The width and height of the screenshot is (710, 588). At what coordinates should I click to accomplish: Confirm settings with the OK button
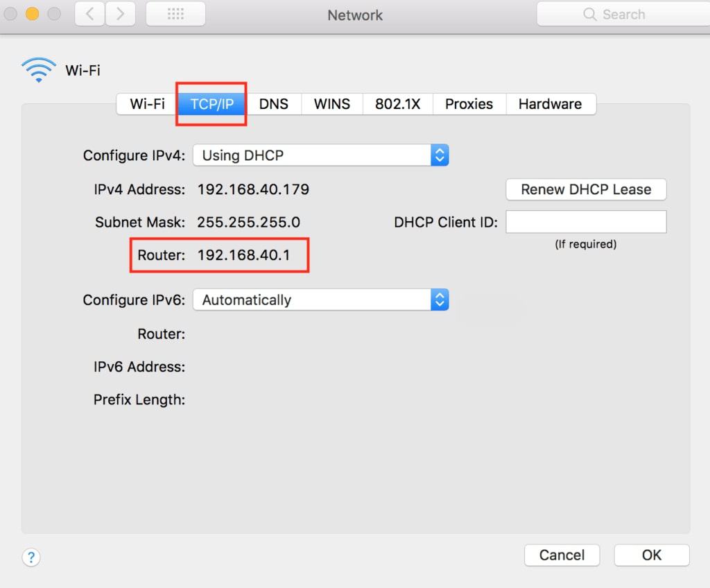(x=652, y=555)
